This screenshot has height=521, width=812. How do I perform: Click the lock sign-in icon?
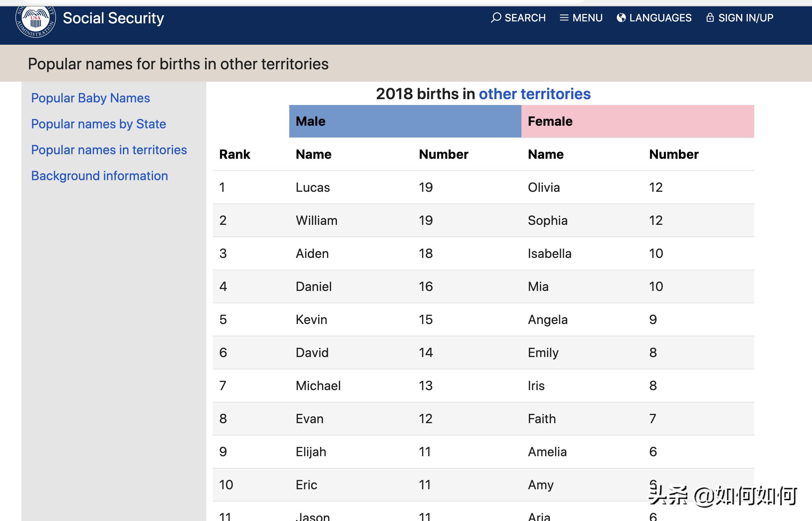coord(710,17)
